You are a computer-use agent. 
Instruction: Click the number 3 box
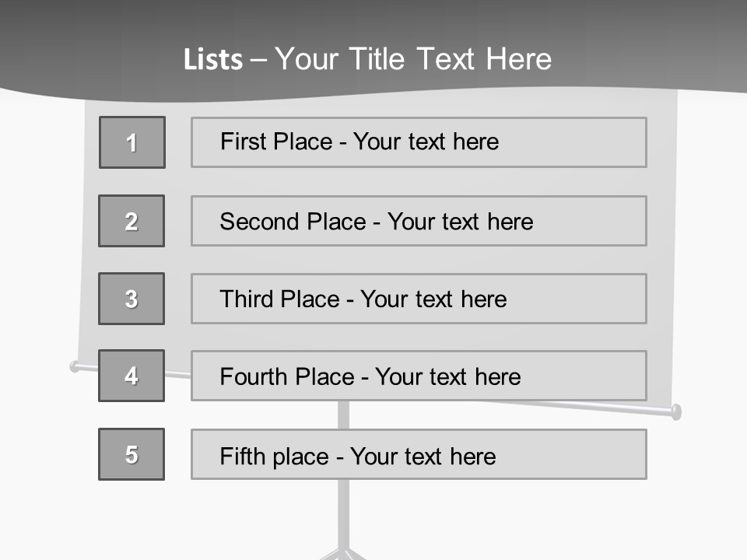click(x=132, y=299)
